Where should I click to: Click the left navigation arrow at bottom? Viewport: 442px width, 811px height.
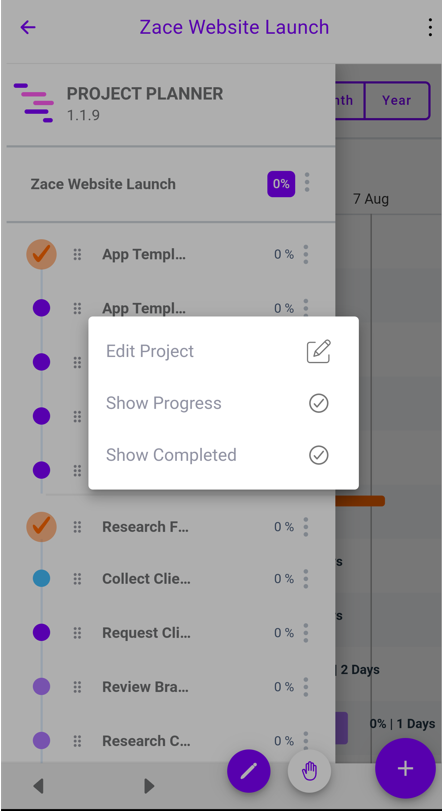coord(38,787)
